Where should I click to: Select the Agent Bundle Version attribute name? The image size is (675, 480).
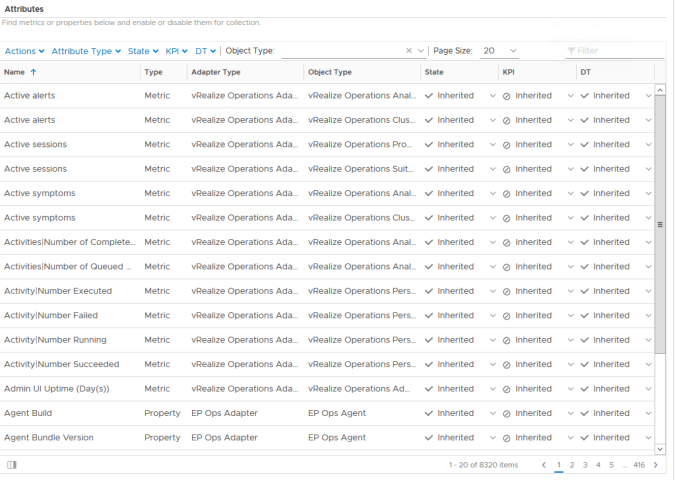[x=49, y=438]
